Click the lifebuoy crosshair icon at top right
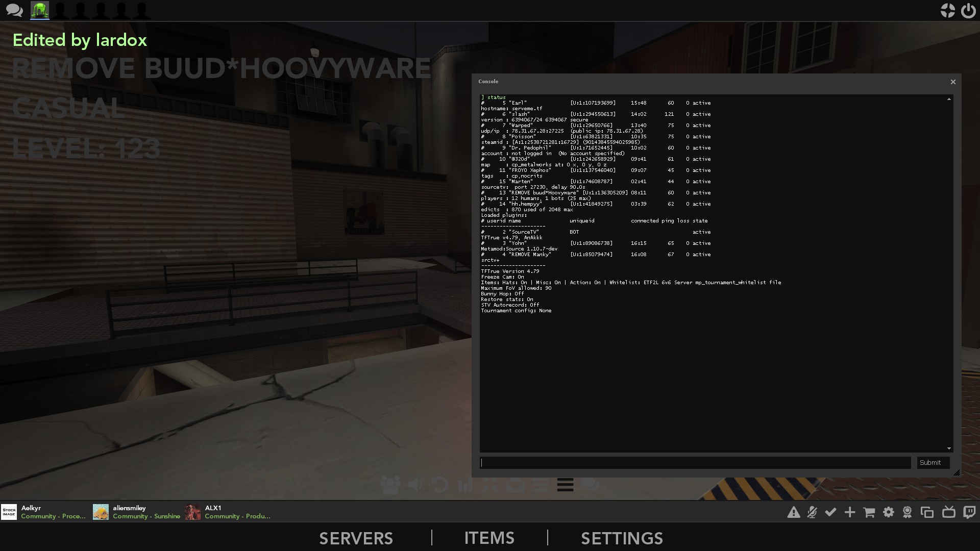 tap(947, 11)
